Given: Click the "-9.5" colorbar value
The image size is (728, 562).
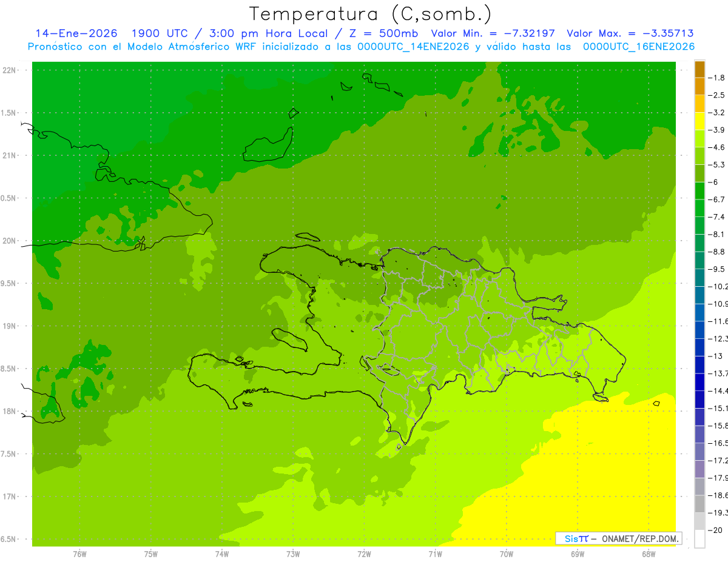Looking at the screenshot, I should pyautogui.click(x=716, y=269).
